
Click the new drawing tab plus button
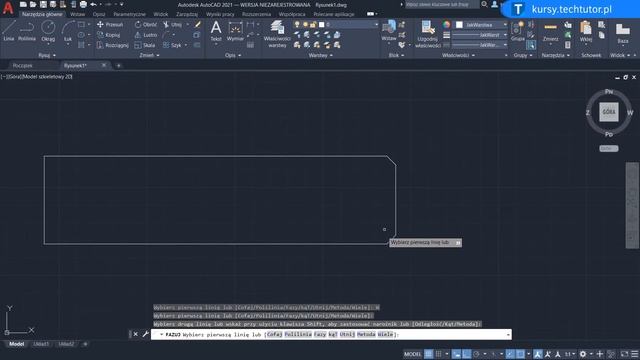tap(118, 65)
